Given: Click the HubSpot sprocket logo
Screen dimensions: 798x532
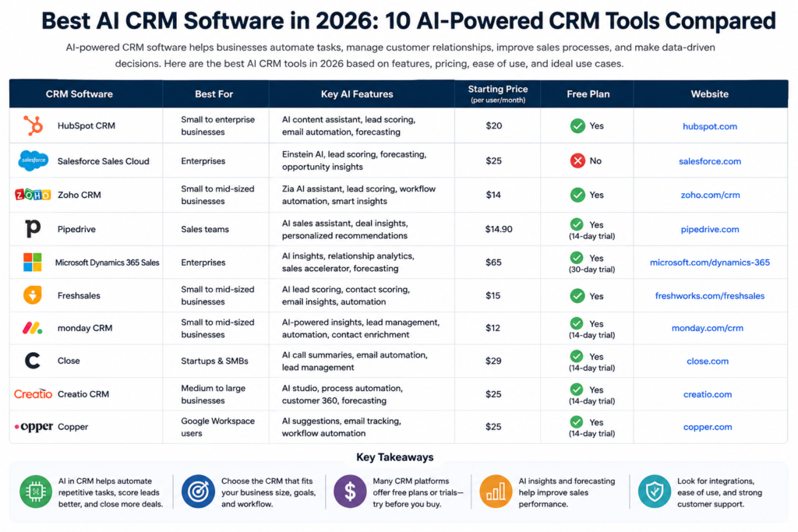Looking at the screenshot, I should tap(33, 125).
